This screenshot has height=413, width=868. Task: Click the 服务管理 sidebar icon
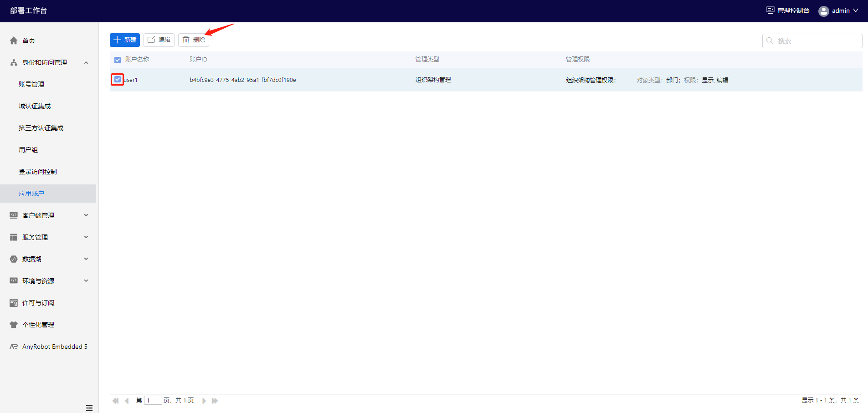[14, 237]
